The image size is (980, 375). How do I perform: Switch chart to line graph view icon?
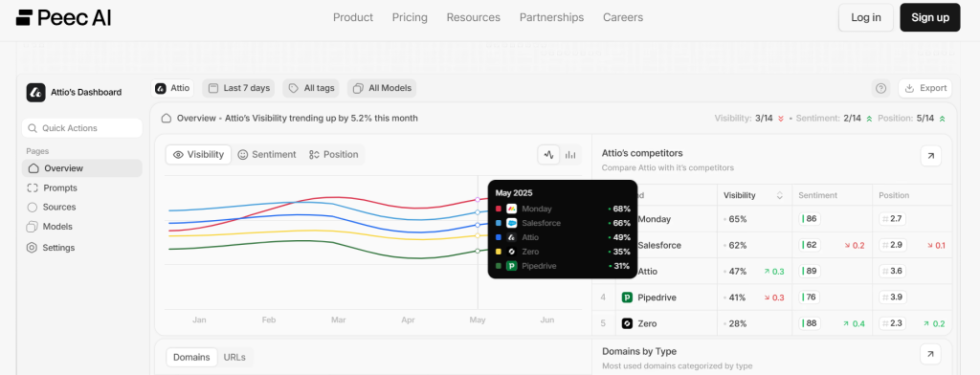tap(548, 154)
